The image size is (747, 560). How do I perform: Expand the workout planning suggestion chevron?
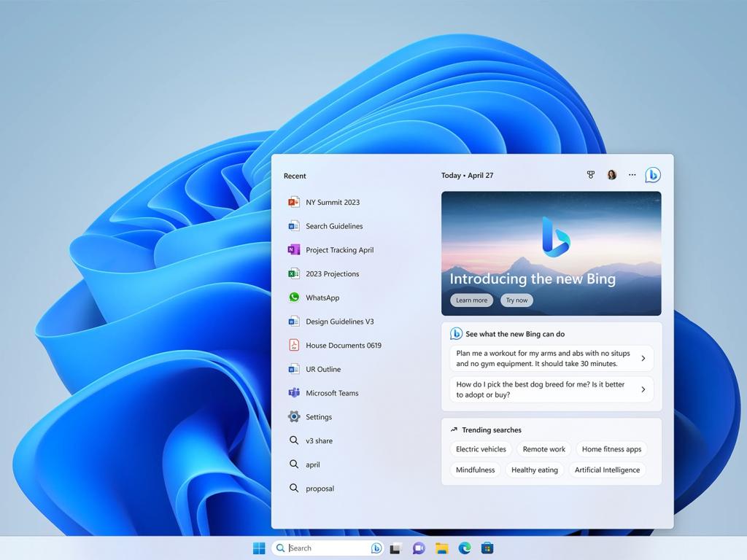[x=643, y=358]
